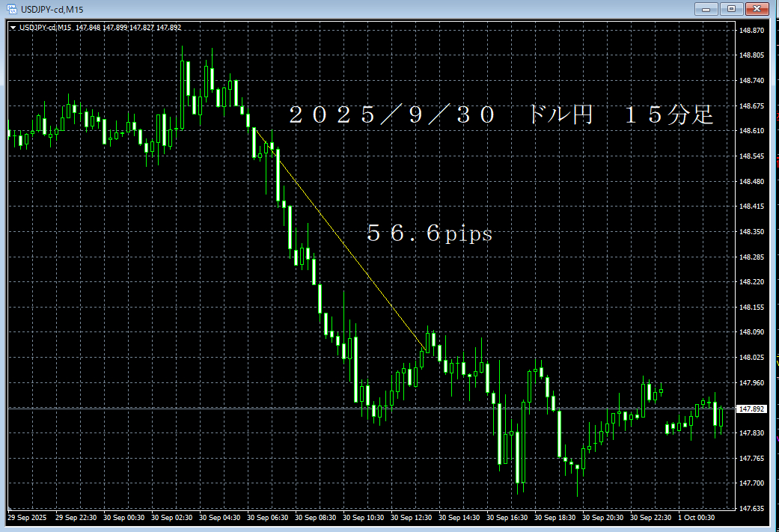Select the 56.6pips text object
Screen dimensions: 779x532
click(430, 233)
